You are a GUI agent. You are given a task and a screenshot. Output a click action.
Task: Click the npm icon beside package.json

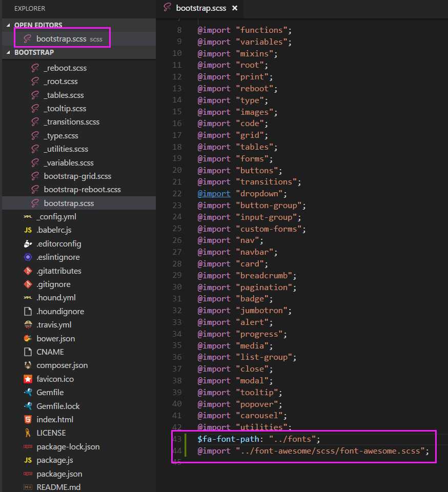[x=28, y=474]
